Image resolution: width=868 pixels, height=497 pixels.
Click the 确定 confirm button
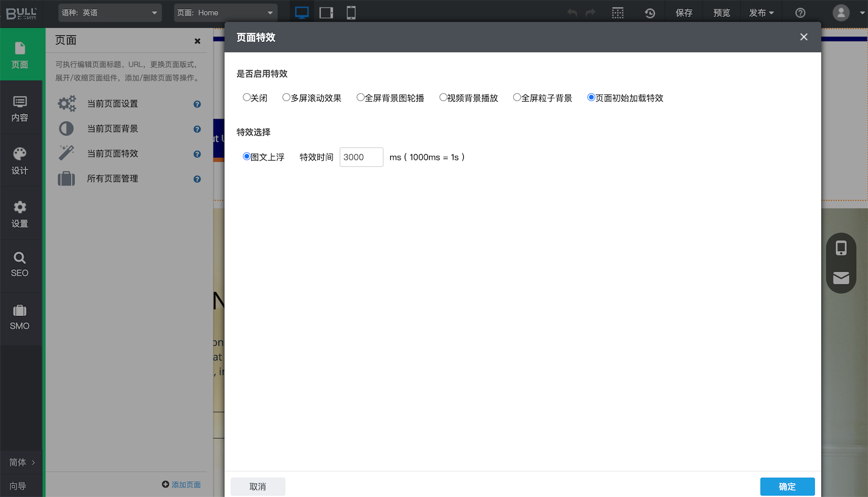click(x=787, y=487)
